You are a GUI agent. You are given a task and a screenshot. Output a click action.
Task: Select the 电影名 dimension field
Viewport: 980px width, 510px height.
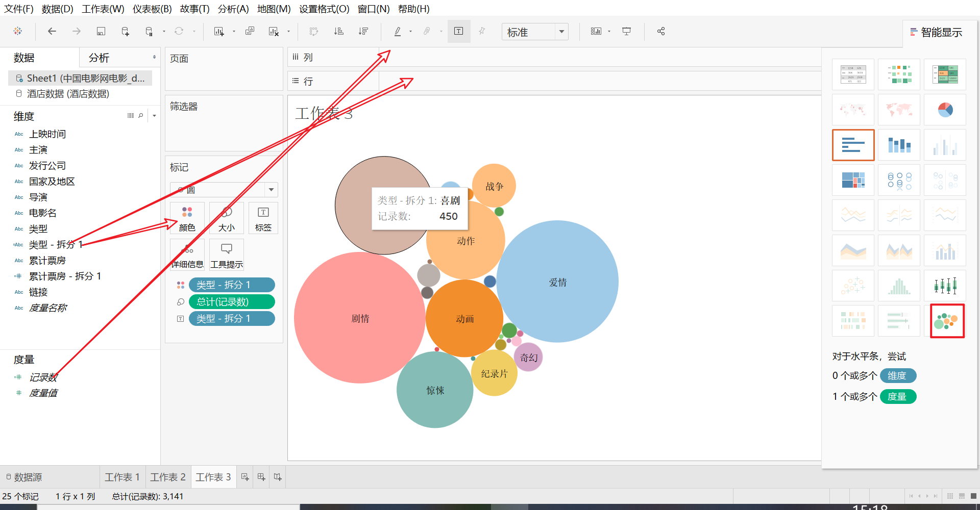(x=42, y=213)
